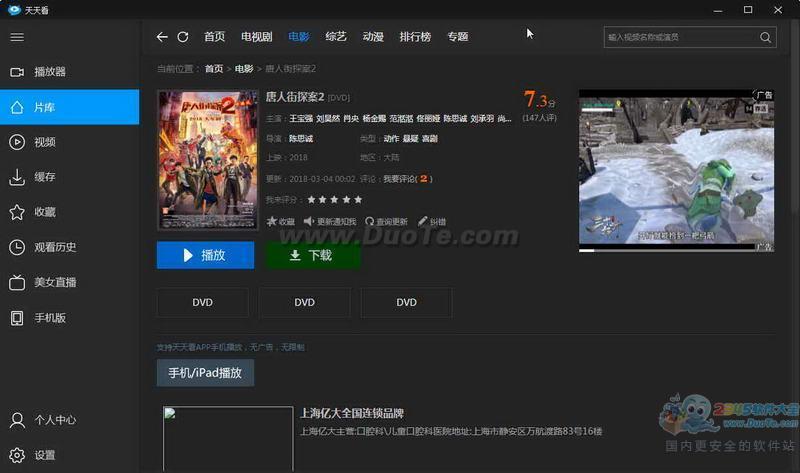Switch to 动漫 tab
The height and width of the screenshot is (473, 800).
point(373,37)
